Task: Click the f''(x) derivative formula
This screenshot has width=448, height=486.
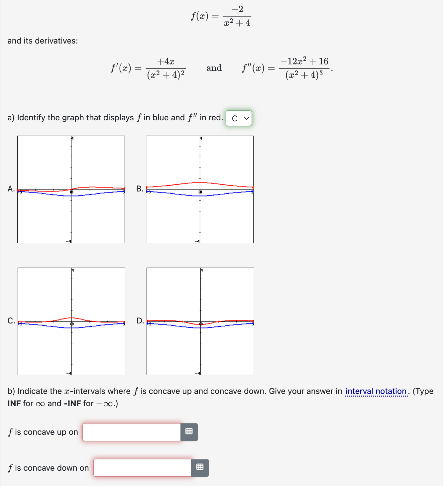Action: tap(287, 68)
